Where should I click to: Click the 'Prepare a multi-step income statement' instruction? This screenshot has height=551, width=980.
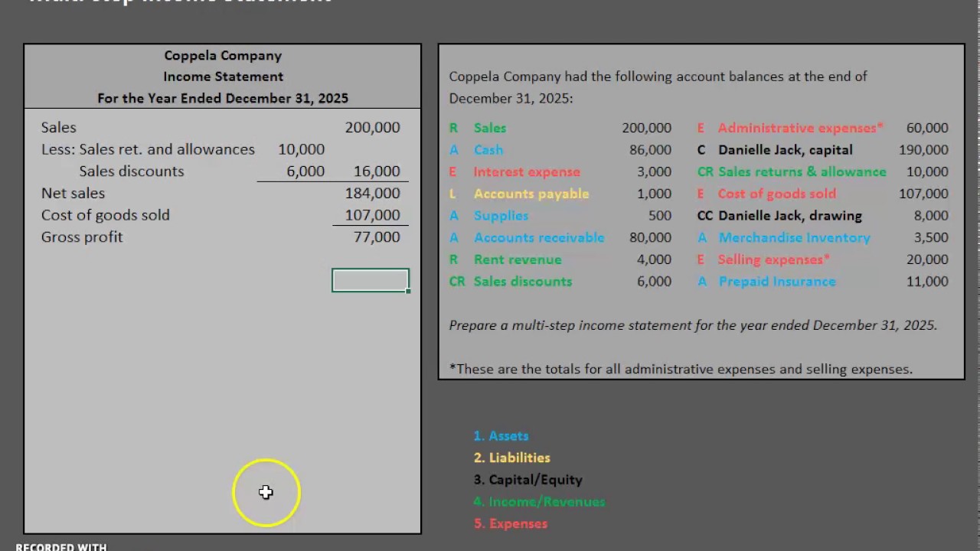point(693,325)
